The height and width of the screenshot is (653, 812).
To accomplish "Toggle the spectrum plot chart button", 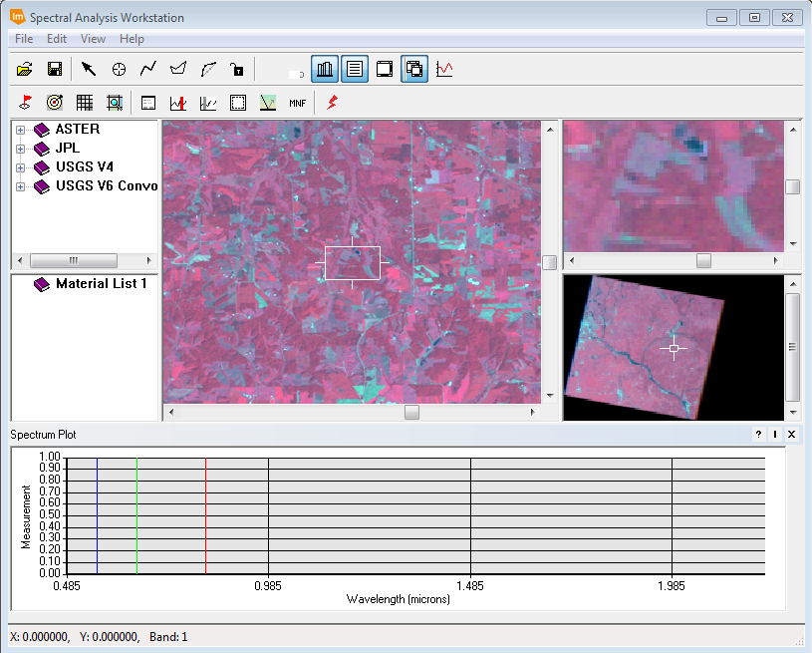I will (444, 69).
